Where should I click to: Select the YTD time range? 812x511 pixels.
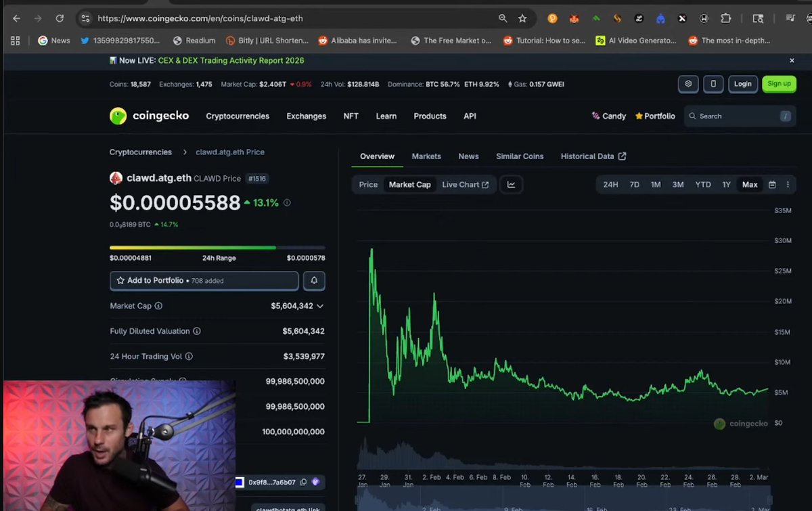703,185
